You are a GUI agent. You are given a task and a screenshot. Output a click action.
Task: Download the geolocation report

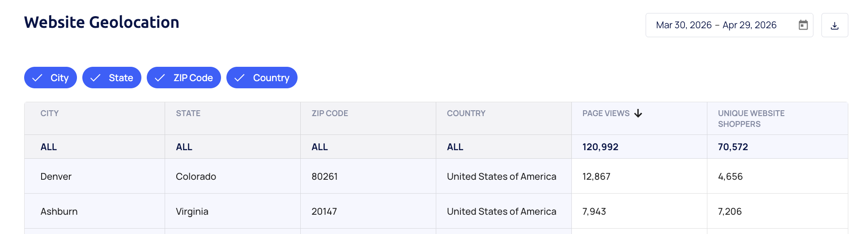point(834,25)
